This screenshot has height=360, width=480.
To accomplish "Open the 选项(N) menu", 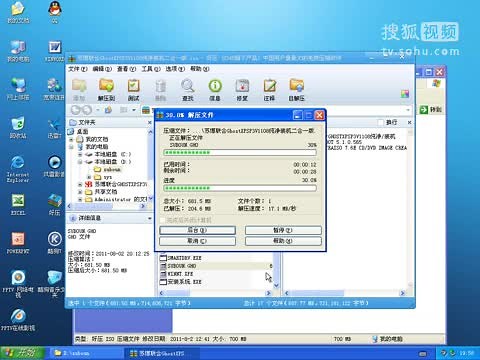I will (x=175, y=69).
